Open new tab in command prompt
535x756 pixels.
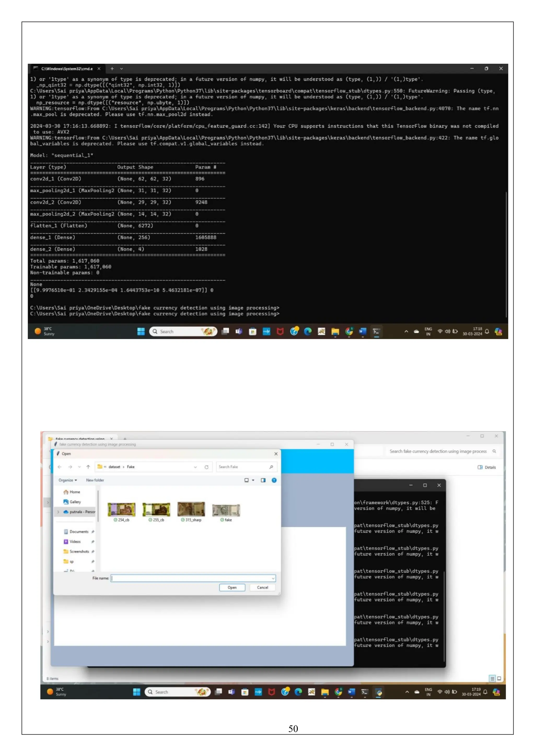112,68
